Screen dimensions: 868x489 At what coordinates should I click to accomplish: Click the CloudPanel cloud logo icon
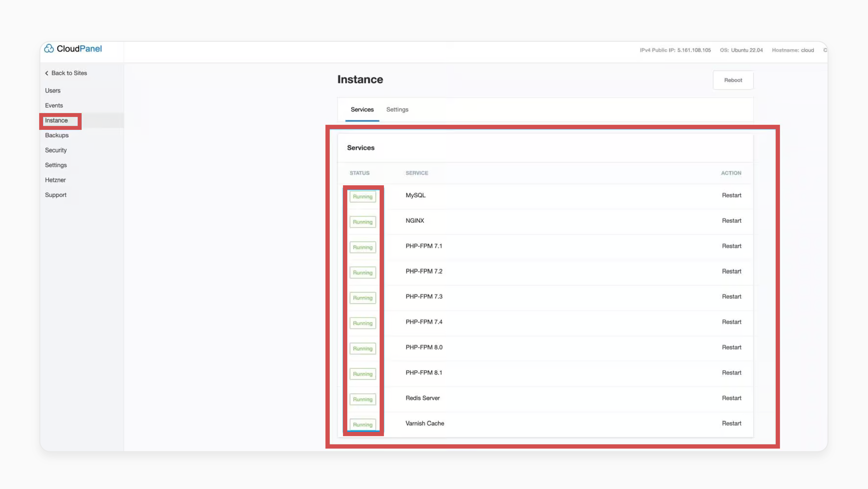49,48
